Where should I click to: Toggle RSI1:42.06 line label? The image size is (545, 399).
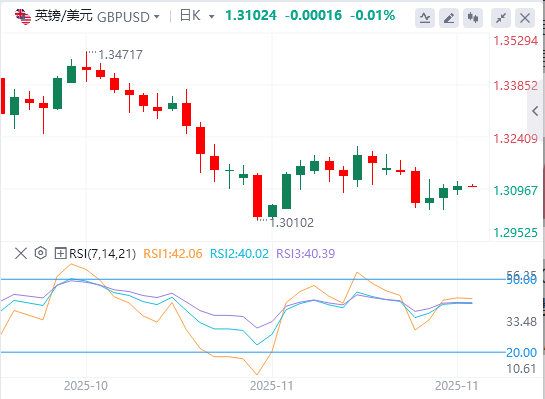[173, 254]
